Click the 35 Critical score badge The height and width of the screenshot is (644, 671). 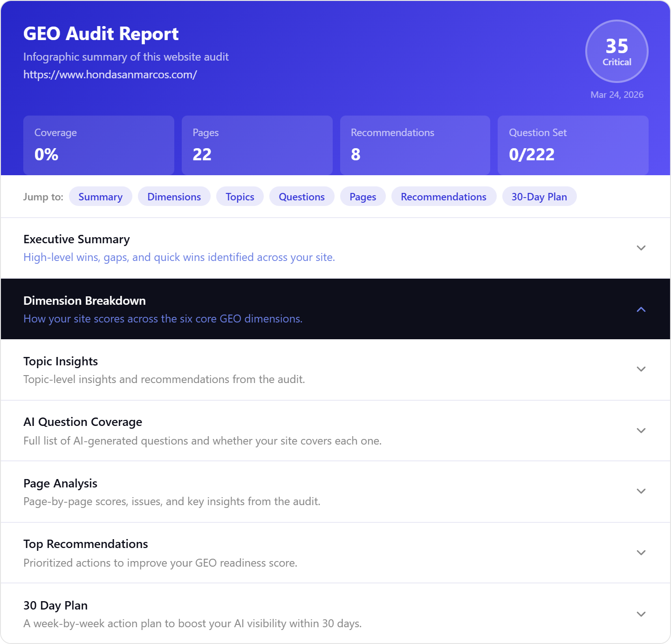[617, 51]
